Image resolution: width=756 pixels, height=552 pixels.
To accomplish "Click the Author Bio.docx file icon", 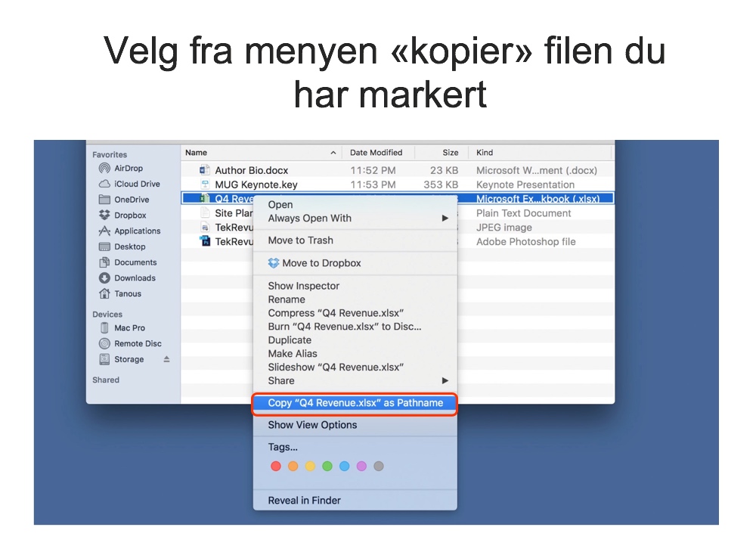I will pyautogui.click(x=204, y=171).
